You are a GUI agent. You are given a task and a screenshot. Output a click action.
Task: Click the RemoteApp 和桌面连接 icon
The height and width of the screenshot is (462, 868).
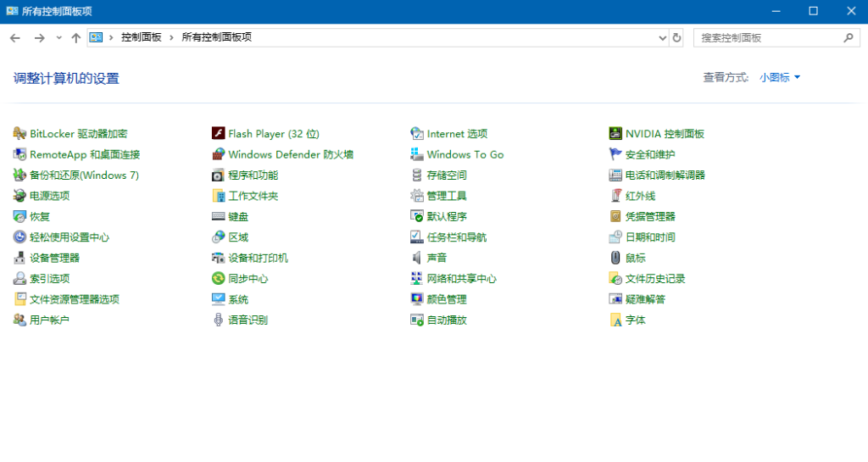click(19, 154)
